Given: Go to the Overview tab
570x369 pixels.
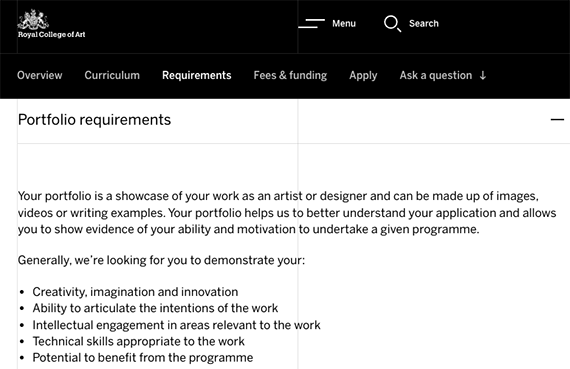Looking at the screenshot, I should coord(40,75).
